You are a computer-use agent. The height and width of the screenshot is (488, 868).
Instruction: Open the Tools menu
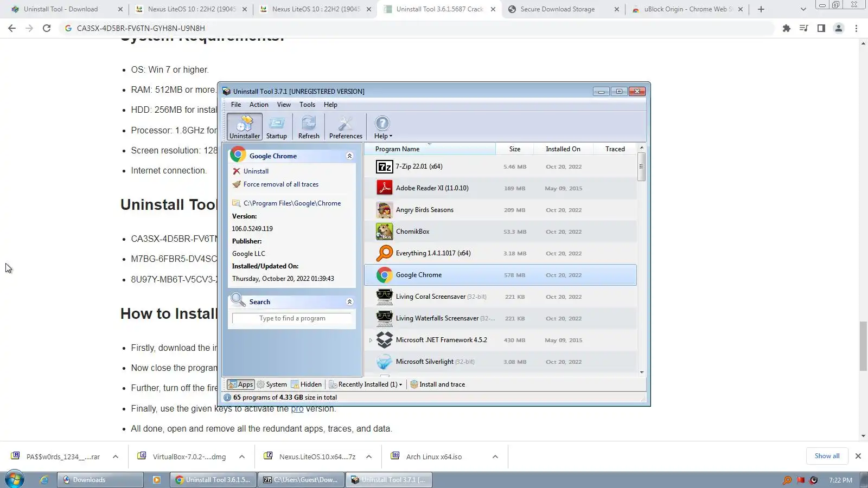pos(307,105)
